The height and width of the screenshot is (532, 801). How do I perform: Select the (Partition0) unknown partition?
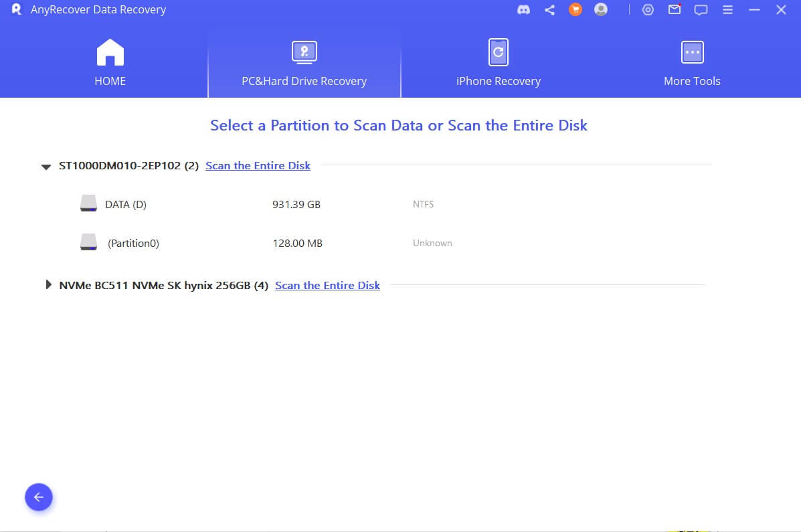click(x=133, y=244)
